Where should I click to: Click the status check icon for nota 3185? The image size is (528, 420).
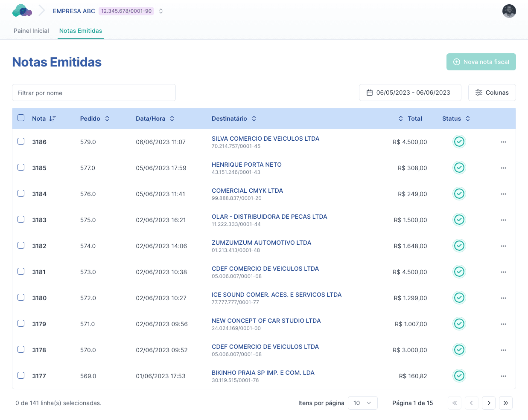[459, 168]
